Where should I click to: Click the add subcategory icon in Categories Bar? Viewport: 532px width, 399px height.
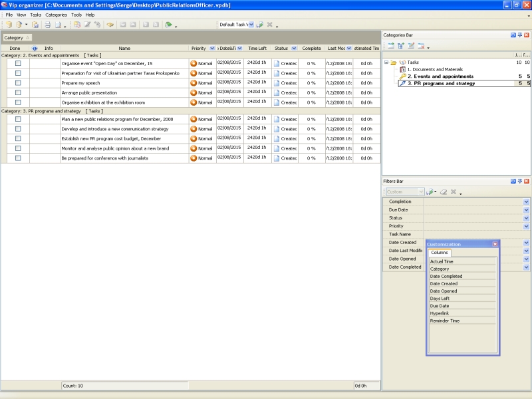[401, 46]
